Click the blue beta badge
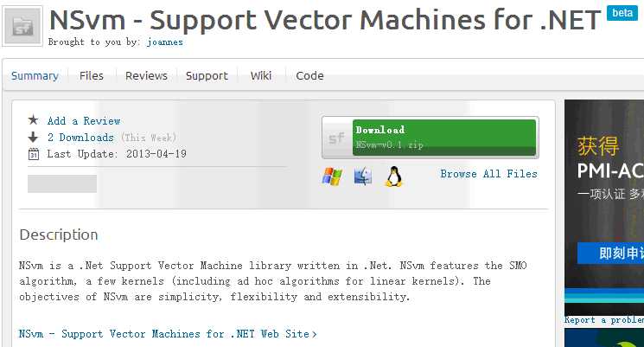 tap(622, 13)
